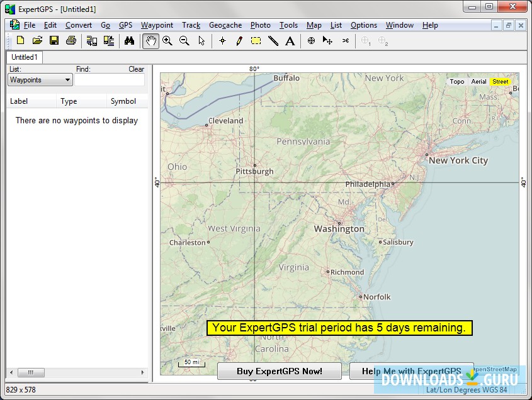Image resolution: width=532 pixels, height=400 pixels.
Task: Open the Waypoint menu
Action: point(157,25)
